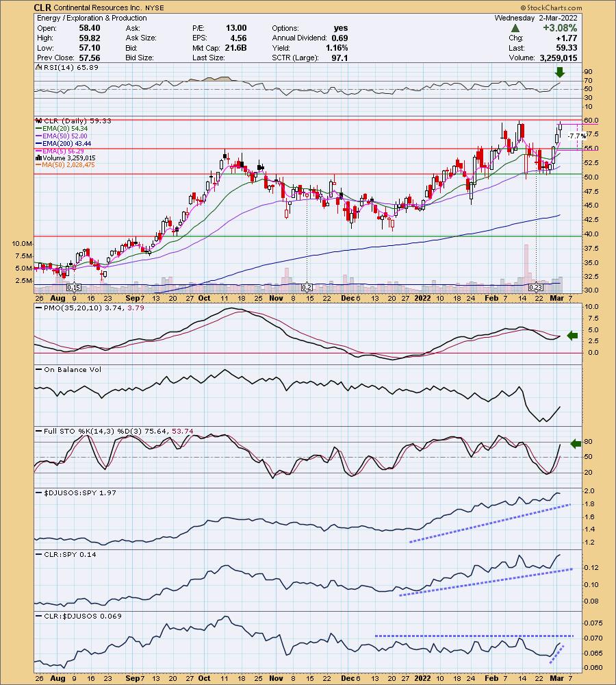The image size is (616, 685).
Task: Click the NYSE exchange label
Action: (154, 8)
